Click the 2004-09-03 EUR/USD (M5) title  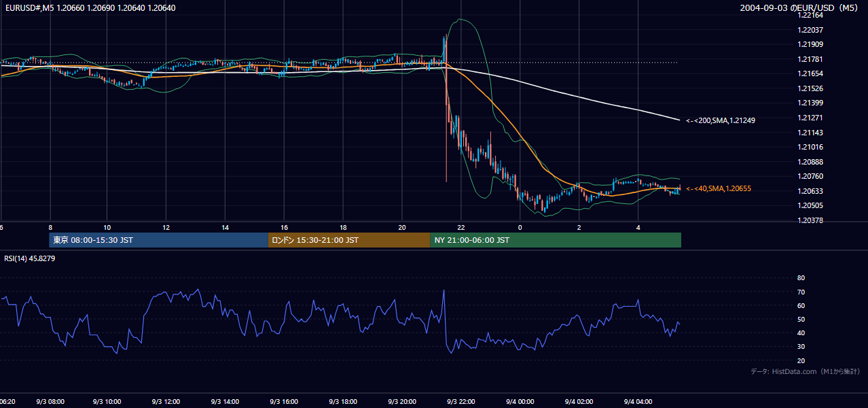(x=800, y=8)
